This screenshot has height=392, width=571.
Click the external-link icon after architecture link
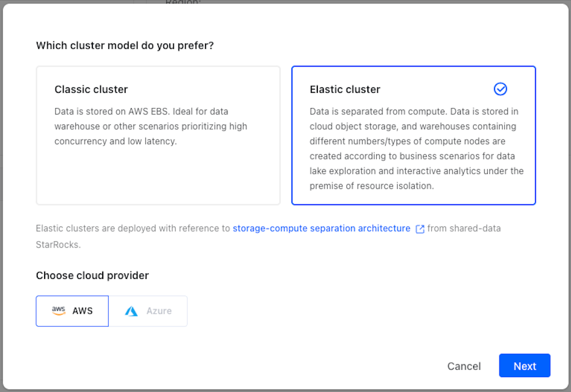tap(420, 229)
